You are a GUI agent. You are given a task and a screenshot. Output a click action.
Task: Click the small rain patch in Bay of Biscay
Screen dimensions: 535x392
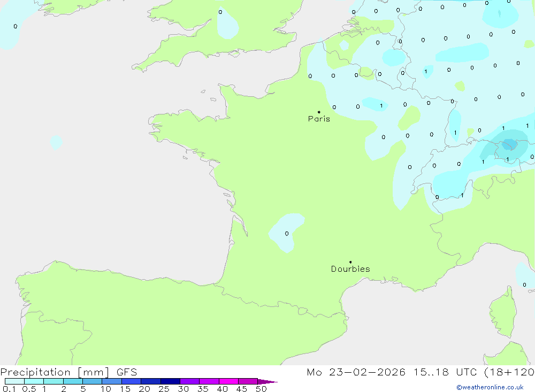coord(56,142)
